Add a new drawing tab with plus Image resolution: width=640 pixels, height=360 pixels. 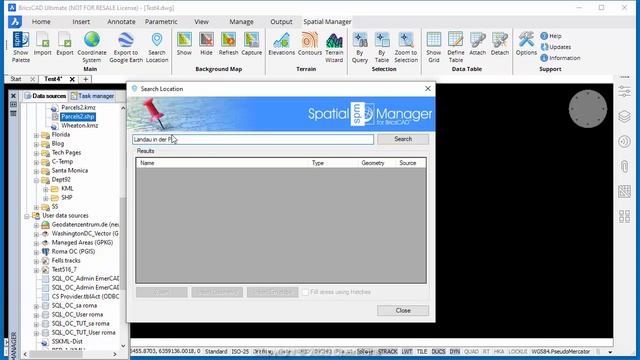[x=85, y=79]
